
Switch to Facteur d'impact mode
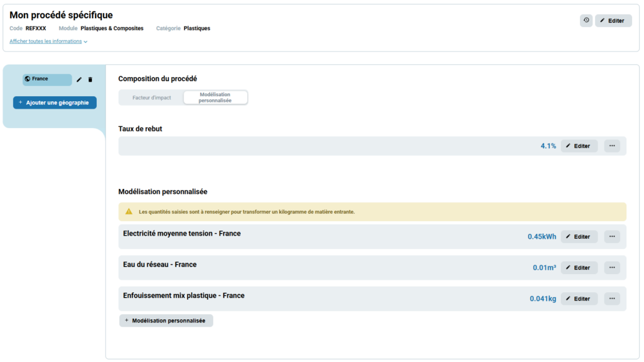(x=152, y=97)
